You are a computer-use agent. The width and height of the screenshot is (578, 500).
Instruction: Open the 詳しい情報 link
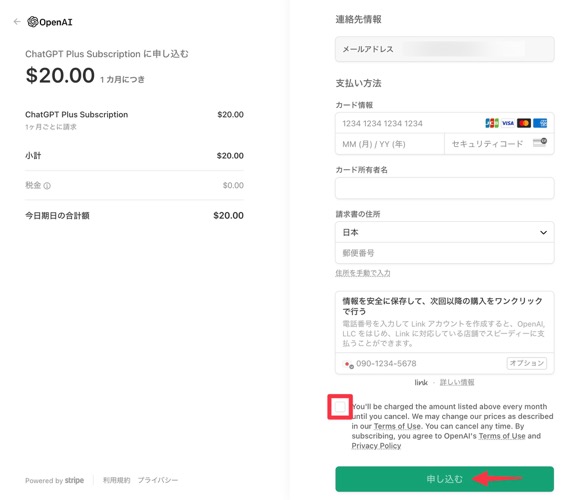[x=457, y=382]
